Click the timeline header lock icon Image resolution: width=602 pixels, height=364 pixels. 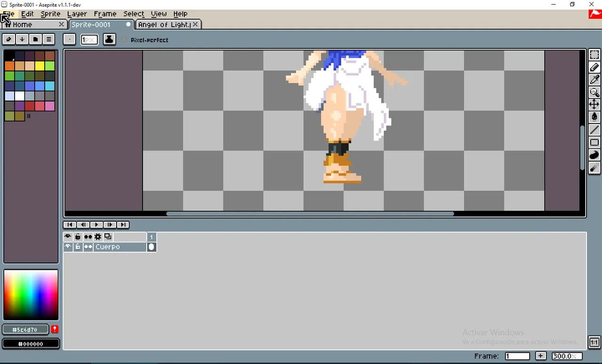click(x=78, y=237)
